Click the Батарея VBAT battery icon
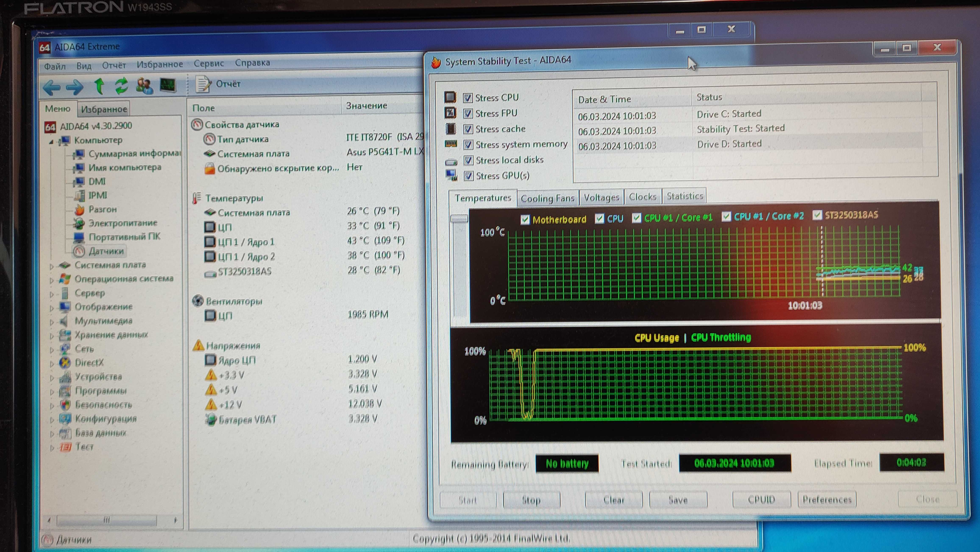The width and height of the screenshot is (980, 552). click(x=210, y=419)
